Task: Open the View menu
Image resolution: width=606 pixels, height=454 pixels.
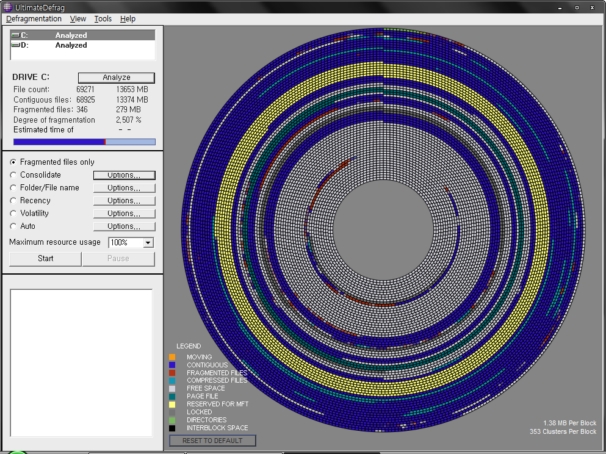Action: tap(78, 19)
